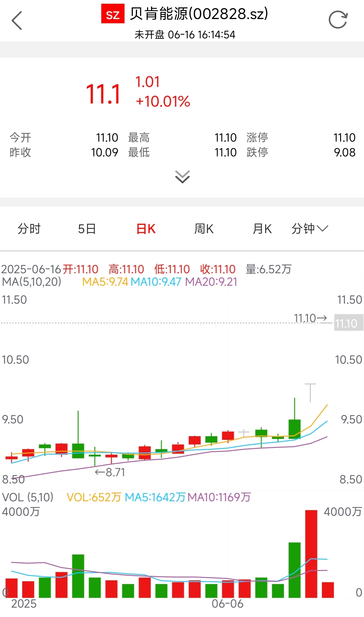Tap the 2025-06-16 date text

31,269
